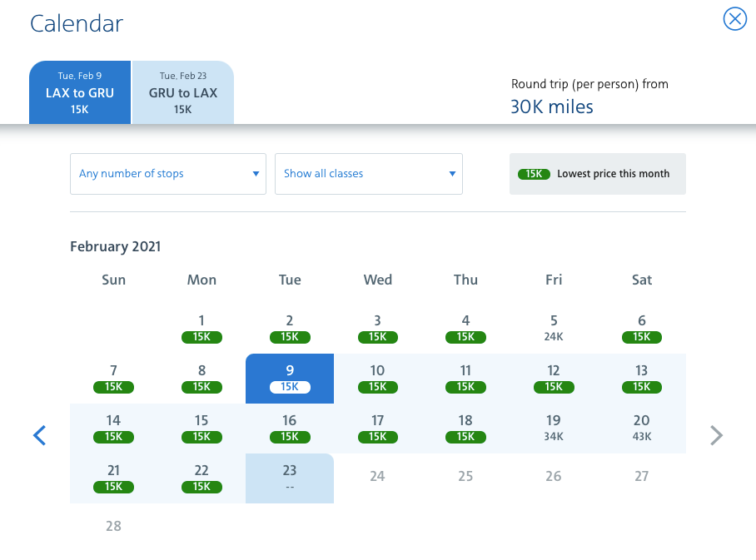Select the highlighted February 9 date
Screen dimensions: 756x560
[290, 378]
